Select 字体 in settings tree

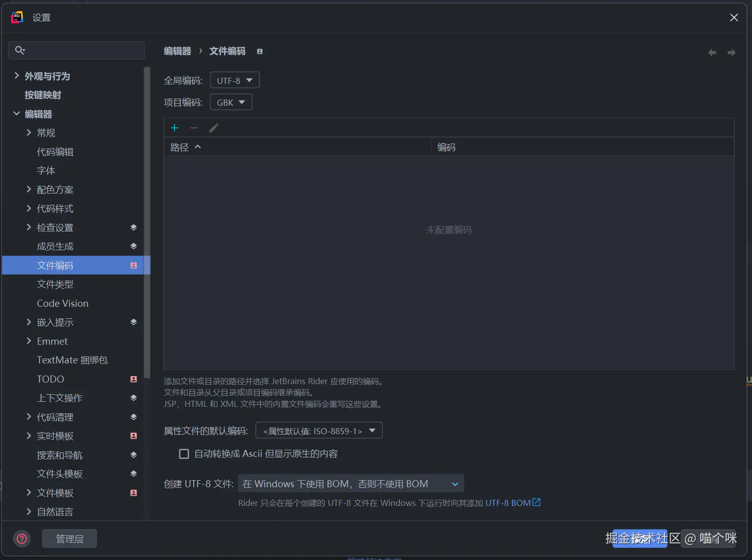pyautogui.click(x=46, y=171)
